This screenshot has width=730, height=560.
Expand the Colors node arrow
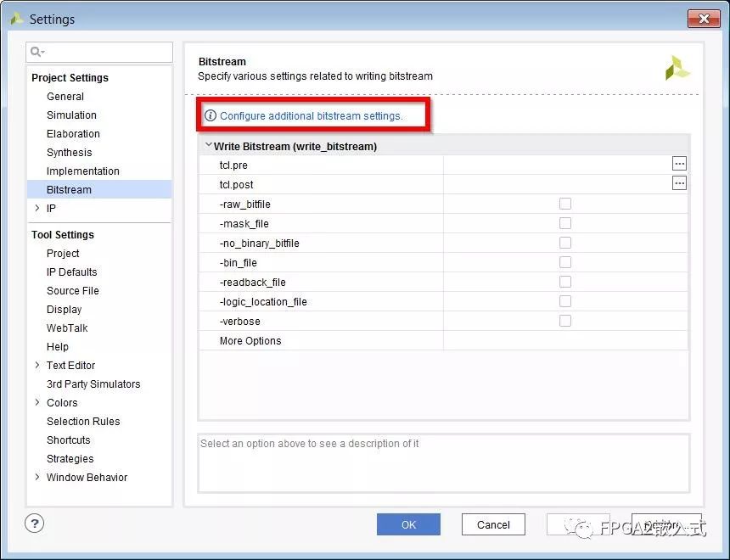[x=37, y=402]
